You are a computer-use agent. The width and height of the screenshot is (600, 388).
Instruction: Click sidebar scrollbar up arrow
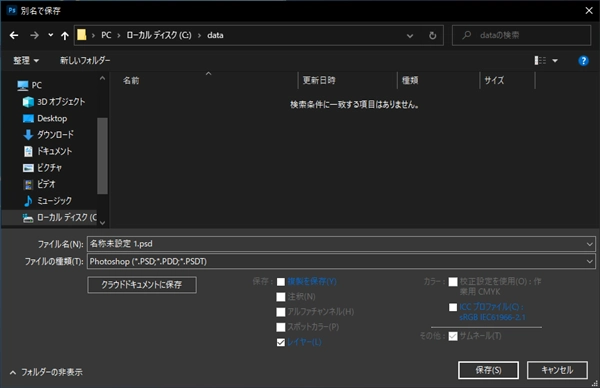coord(102,78)
